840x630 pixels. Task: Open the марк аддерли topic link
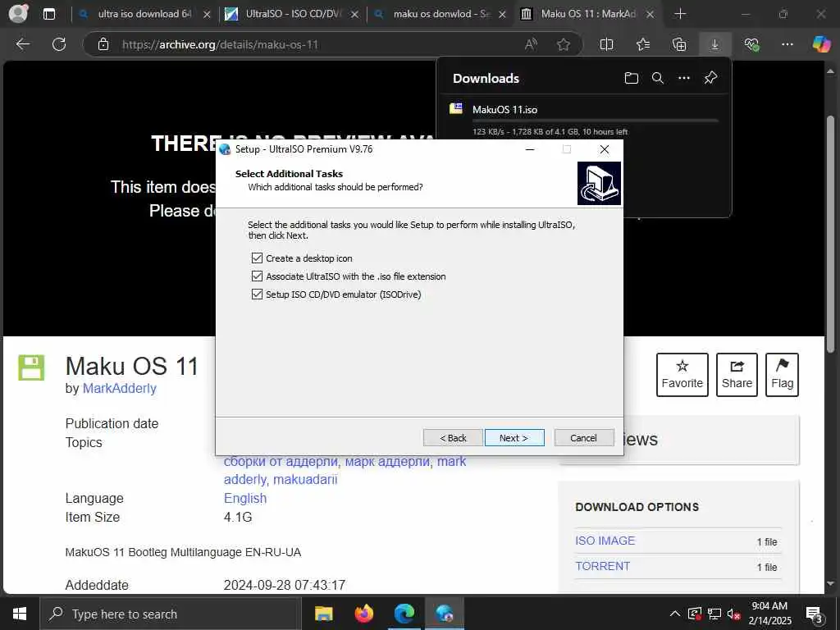(388, 461)
